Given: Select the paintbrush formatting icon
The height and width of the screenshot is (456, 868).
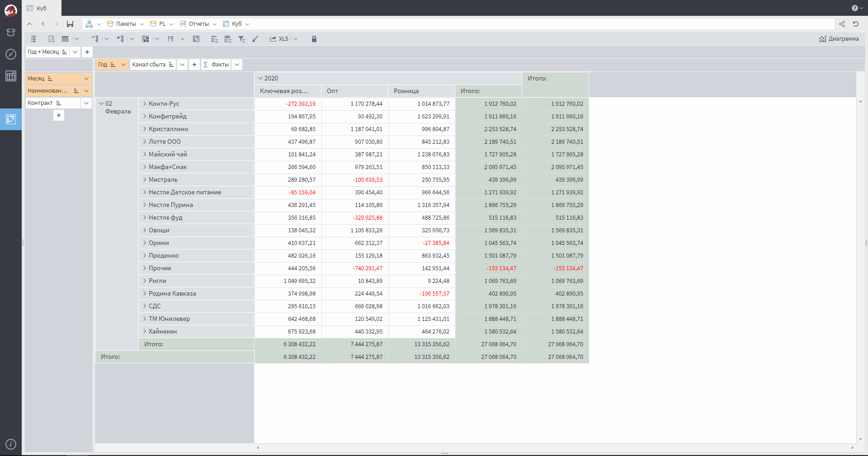Looking at the screenshot, I should click(255, 39).
